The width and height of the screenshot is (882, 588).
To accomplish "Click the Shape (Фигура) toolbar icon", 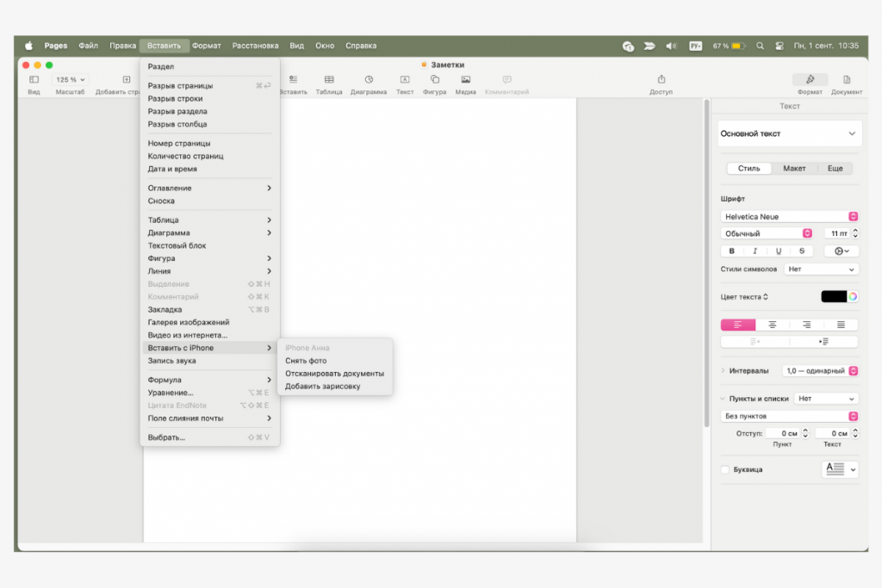I will (435, 80).
